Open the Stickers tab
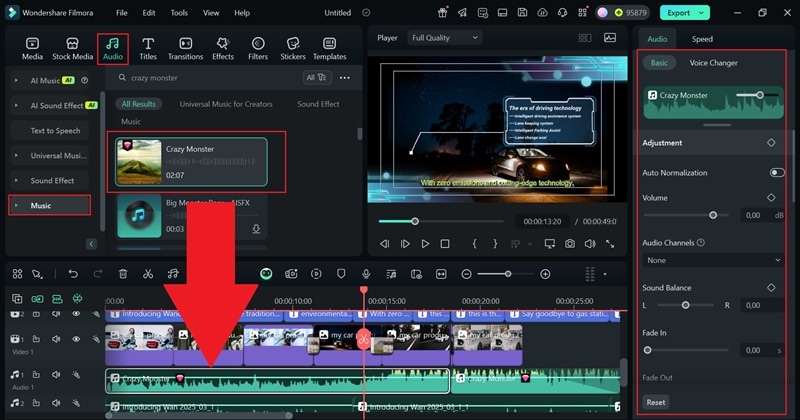Viewport: 800px width, 420px height. click(293, 49)
